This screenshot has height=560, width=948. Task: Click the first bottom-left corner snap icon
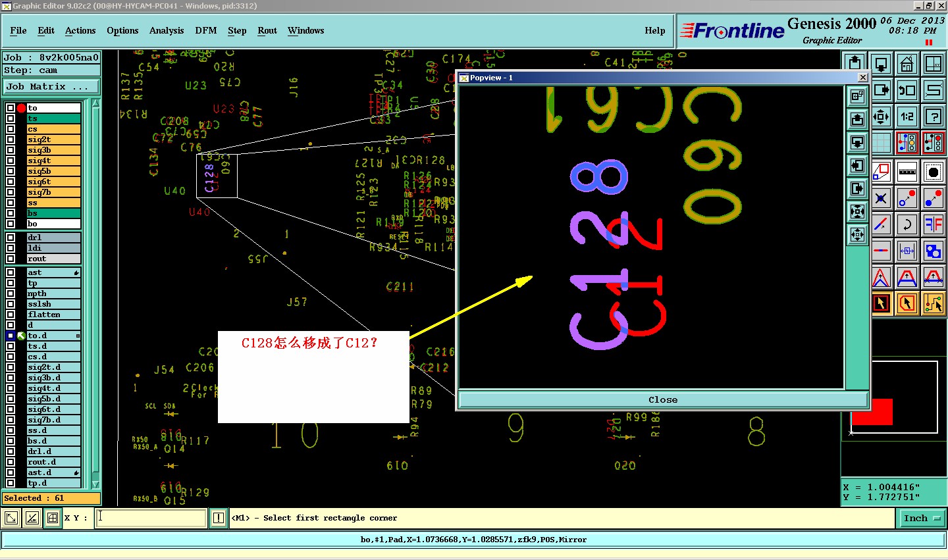[11, 518]
